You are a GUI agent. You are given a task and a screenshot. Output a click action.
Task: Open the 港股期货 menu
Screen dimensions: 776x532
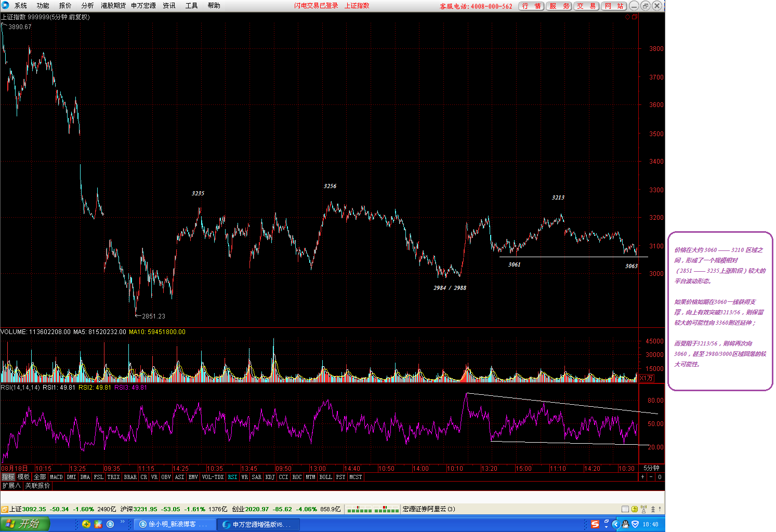click(113, 6)
